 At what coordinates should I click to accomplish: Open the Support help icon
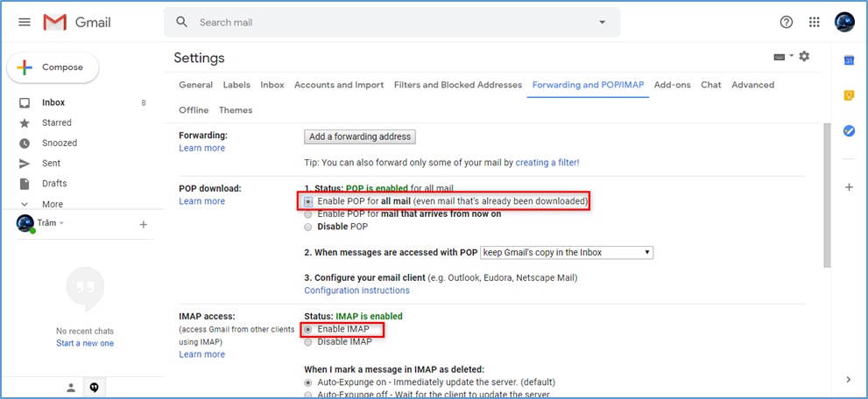coord(786,22)
